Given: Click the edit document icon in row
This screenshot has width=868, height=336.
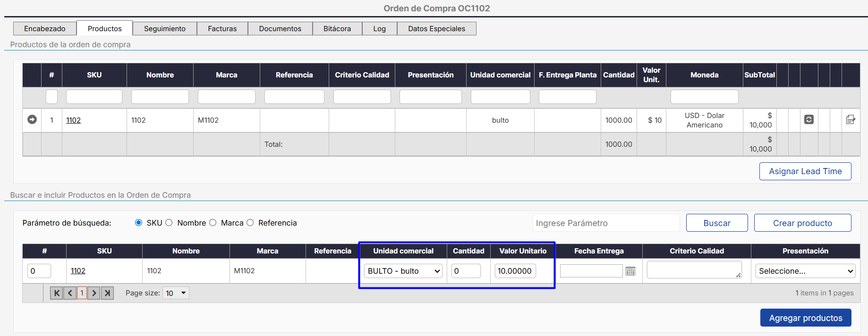Looking at the screenshot, I should click(850, 120).
